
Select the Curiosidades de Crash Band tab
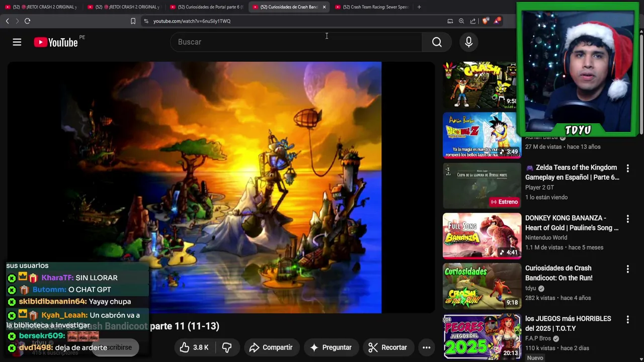(x=288, y=7)
